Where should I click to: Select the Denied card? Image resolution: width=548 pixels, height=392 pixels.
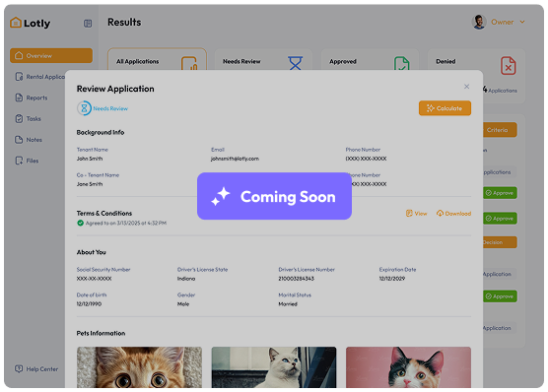click(x=476, y=76)
